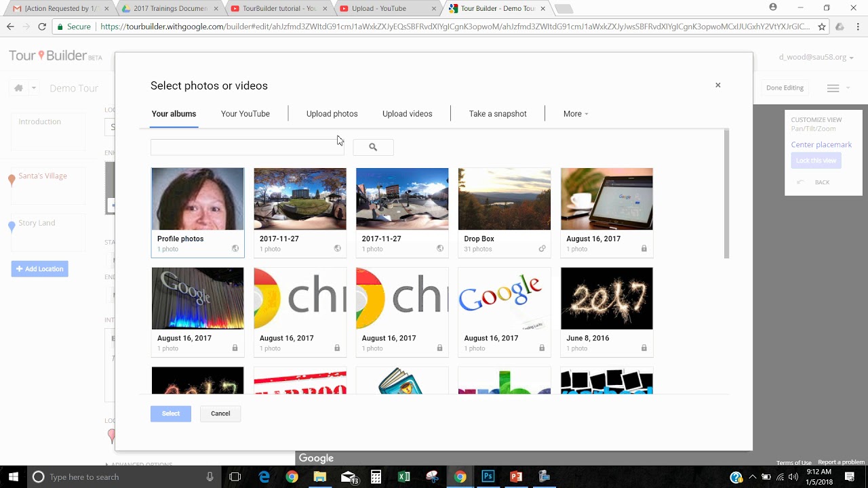
Task: Select the Drop Box album thumbnail
Action: (505, 199)
